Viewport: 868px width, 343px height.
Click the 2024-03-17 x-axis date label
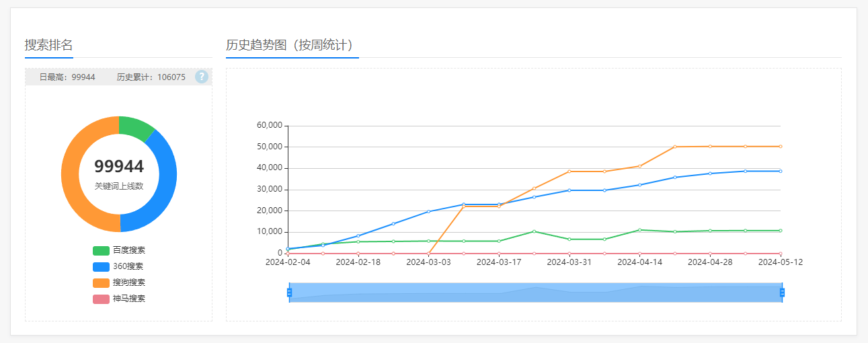pos(499,262)
